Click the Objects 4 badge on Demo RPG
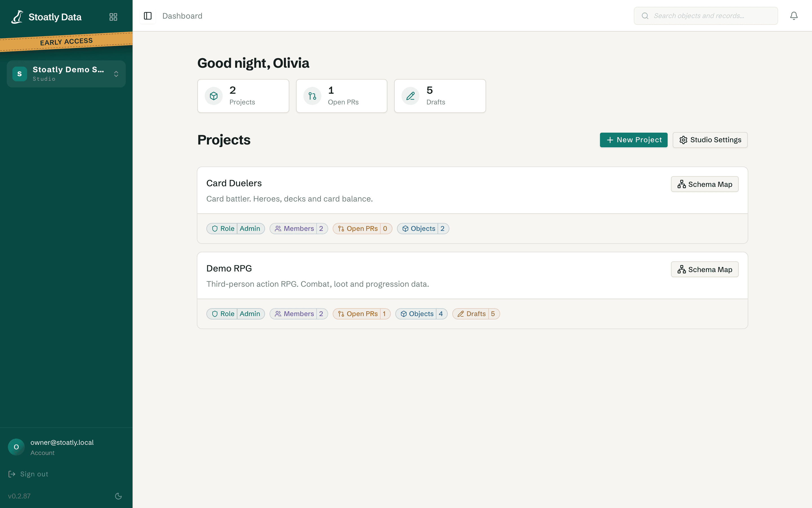 click(422, 314)
